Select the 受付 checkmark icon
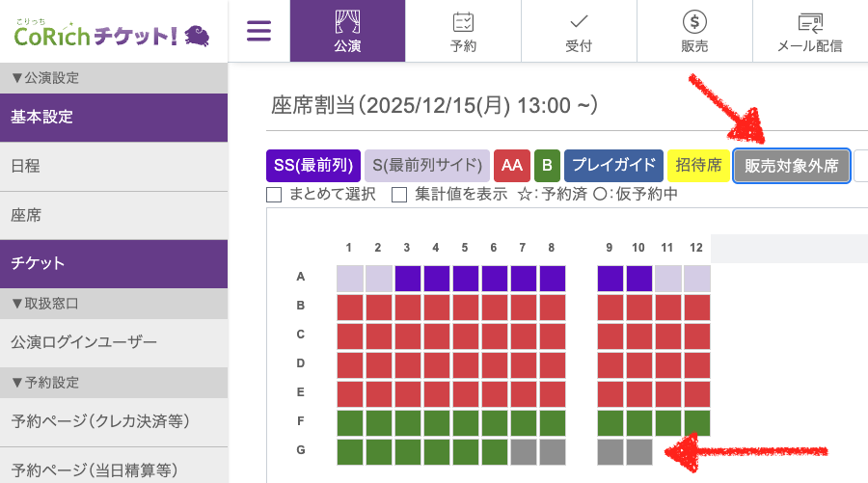The image size is (868, 483). point(579,23)
